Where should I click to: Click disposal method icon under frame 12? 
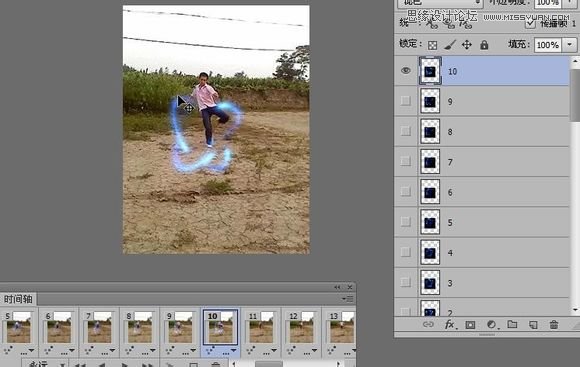[291, 350]
